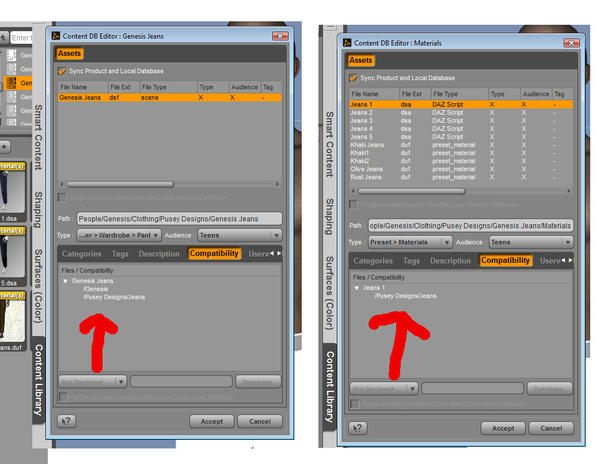Image resolution: width=600 pixels, height=464 pixels.
Task: Switch to Description tab in Genesis Jeans editor
Action: pyautogui.click(x=159, y=254)
